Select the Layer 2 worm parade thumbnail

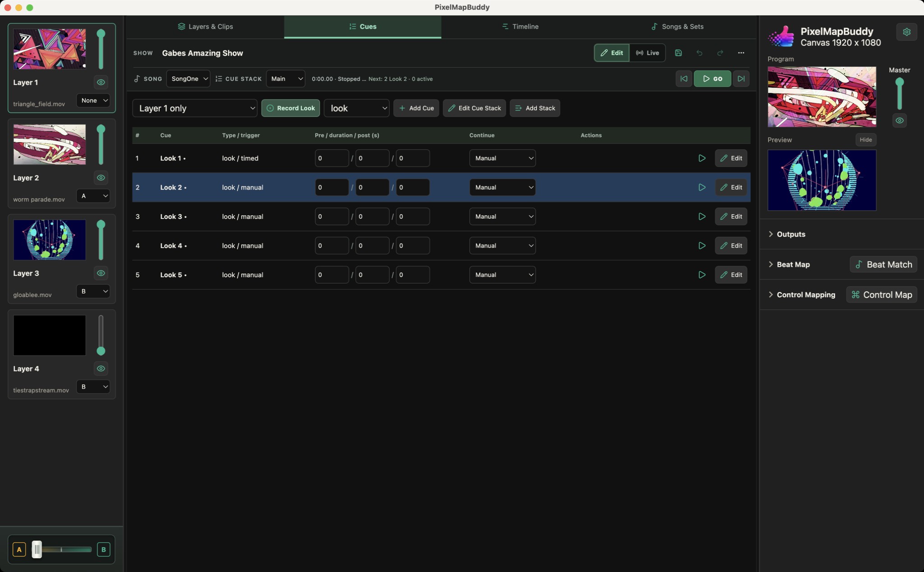(x=50, y=145)
